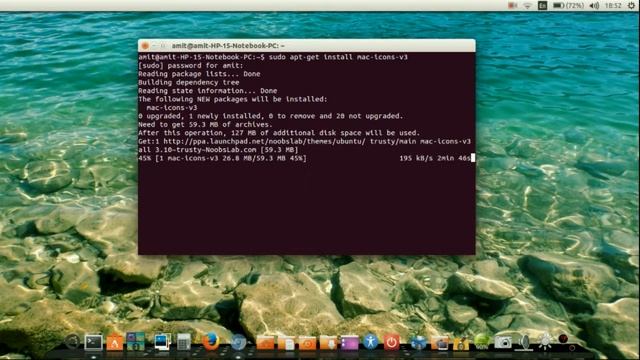
Task: Open the camera screenshot icon in dock
Action: 503,342
